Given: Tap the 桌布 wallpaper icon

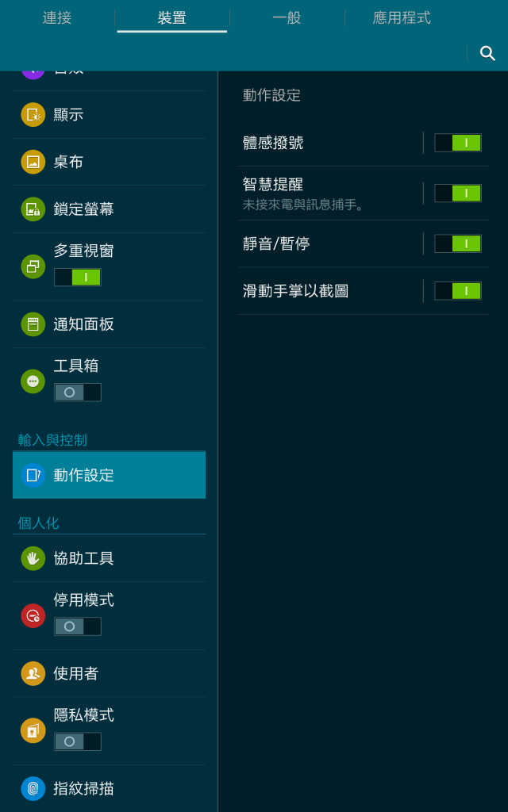Looking at the screenshot, I should click(33, 162).
